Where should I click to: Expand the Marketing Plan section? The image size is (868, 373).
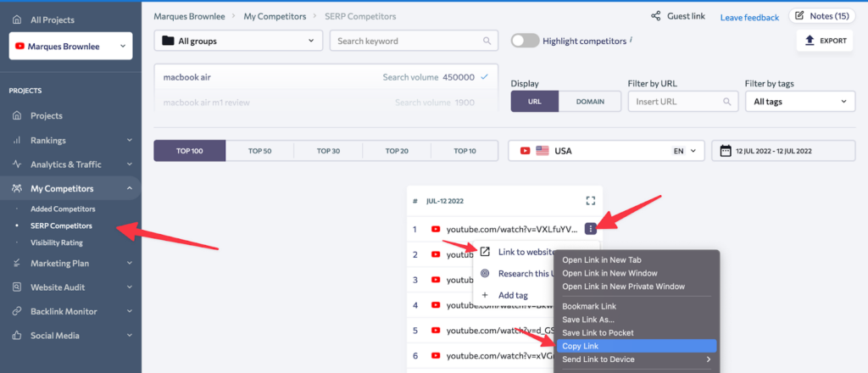tap(130, 263)
